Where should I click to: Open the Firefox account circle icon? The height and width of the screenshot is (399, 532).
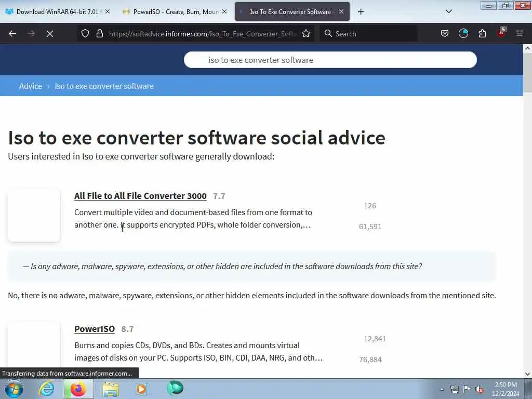(463, 33)
